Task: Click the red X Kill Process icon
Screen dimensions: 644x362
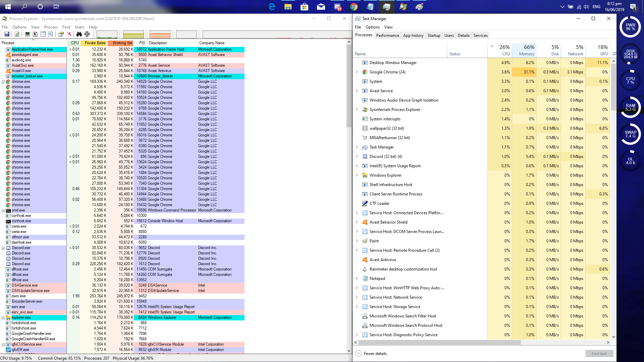Action: pos(69,34)
